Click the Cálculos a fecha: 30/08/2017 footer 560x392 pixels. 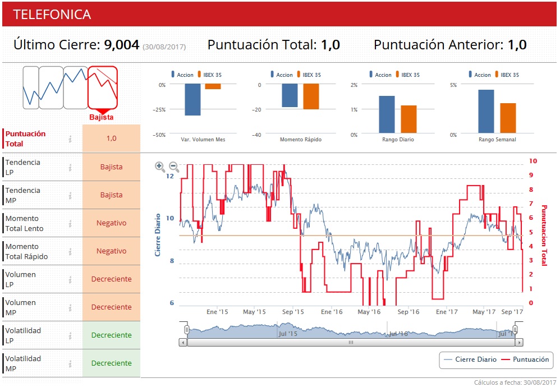pos(515,382)
